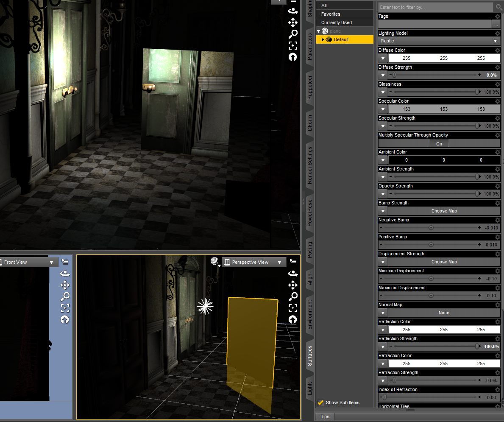Select zoom magnifier in Front View
Image resolution: width=504 pixels, height=422 pixels.
click(x=65, y=296)
